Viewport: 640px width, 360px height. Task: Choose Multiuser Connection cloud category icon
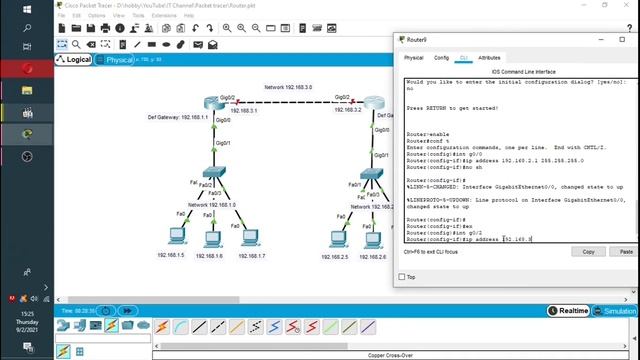[x=143, y=325]
